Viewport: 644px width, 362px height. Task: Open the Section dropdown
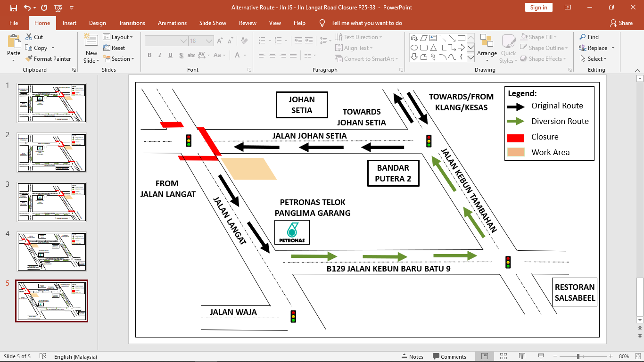point(119,59)
